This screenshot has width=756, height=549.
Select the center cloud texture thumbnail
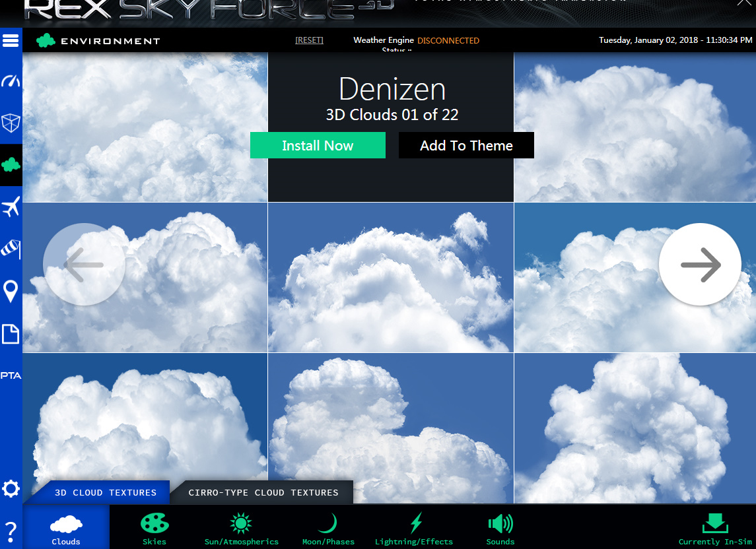click(391, 278)
